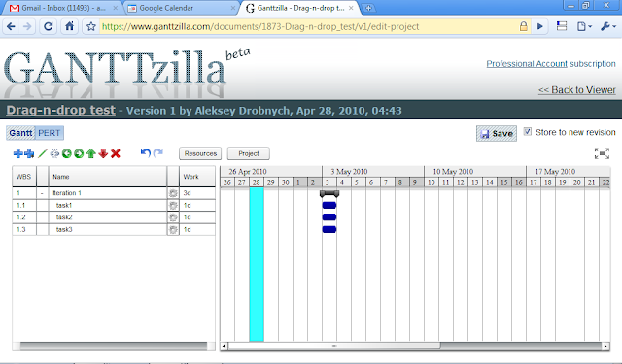
Task: Bookmark this page with star icon
Action: coord(91,26)
